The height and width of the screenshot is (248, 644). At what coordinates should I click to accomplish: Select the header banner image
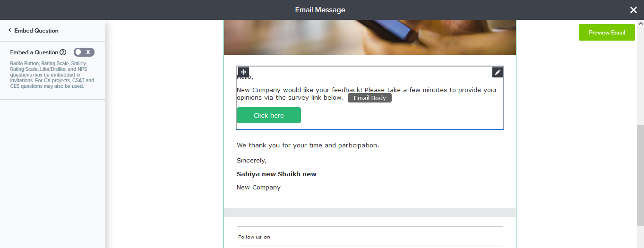369,37
